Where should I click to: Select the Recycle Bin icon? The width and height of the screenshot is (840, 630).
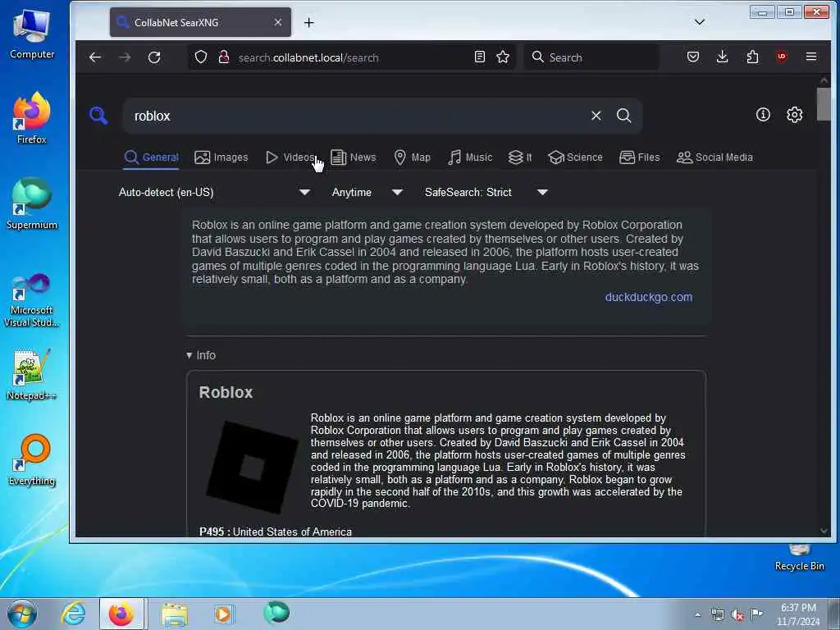(799, 557)
